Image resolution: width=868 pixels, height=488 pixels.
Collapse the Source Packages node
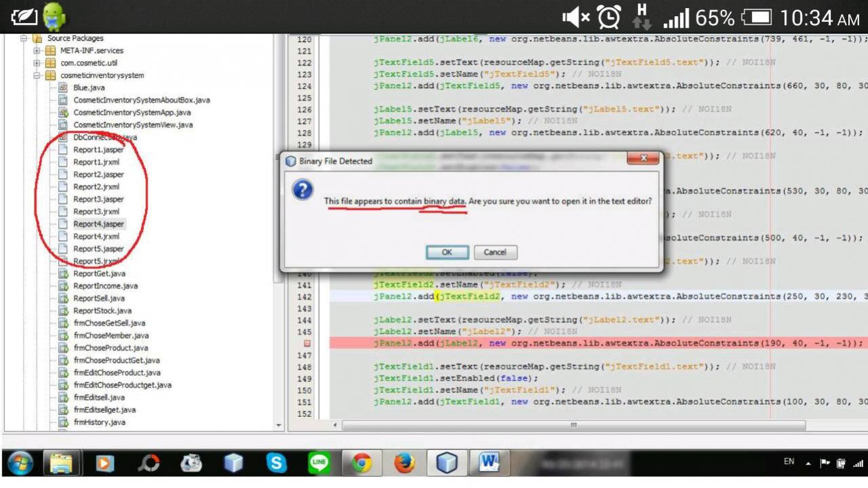(x=24, y=39)
